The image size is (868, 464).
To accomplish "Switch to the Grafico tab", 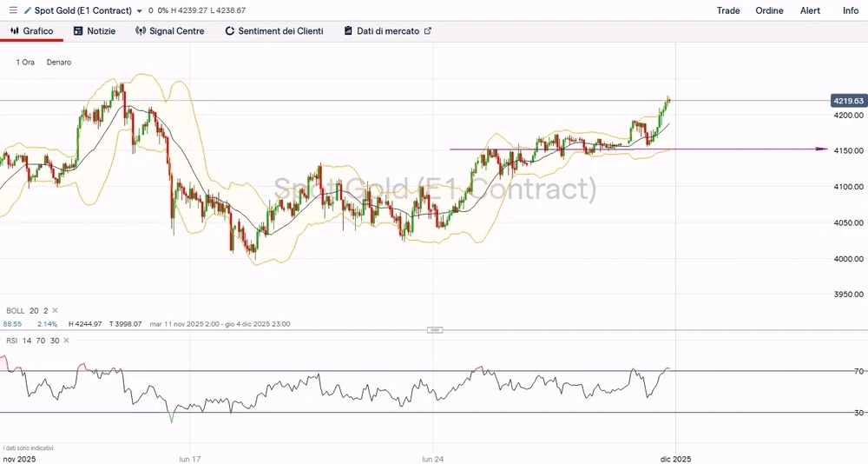I will pyautogui.click(x=31, y=31).
